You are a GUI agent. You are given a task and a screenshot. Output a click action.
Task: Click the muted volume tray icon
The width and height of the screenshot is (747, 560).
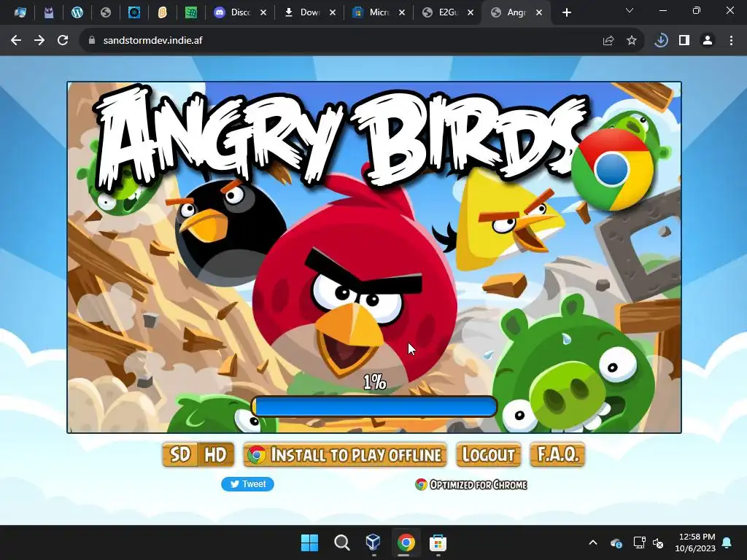point(659,542)
